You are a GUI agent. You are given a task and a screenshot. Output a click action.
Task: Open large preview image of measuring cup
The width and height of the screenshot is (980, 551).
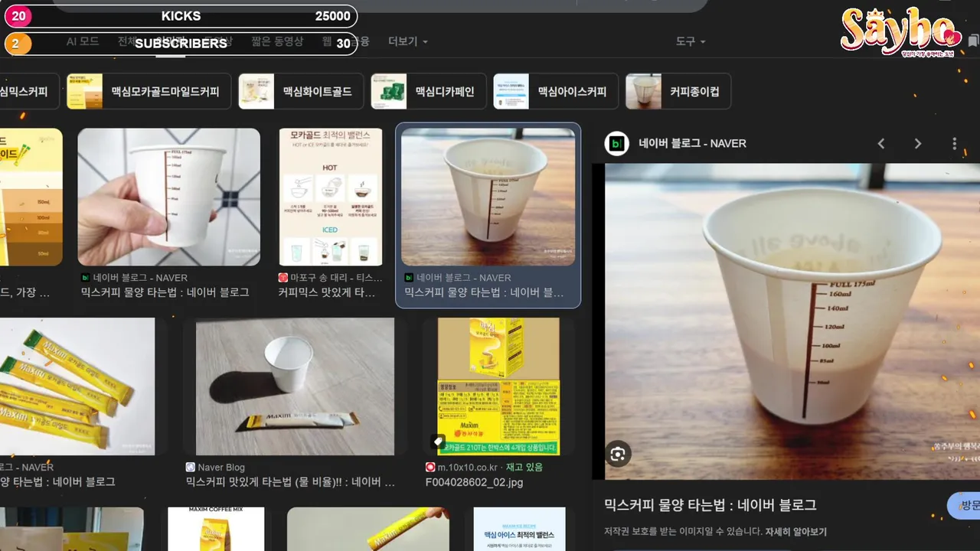[x=792, y=321]
